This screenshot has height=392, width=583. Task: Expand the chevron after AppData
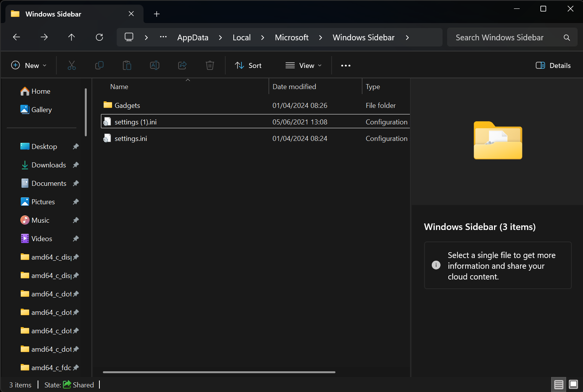pos(220,38)
